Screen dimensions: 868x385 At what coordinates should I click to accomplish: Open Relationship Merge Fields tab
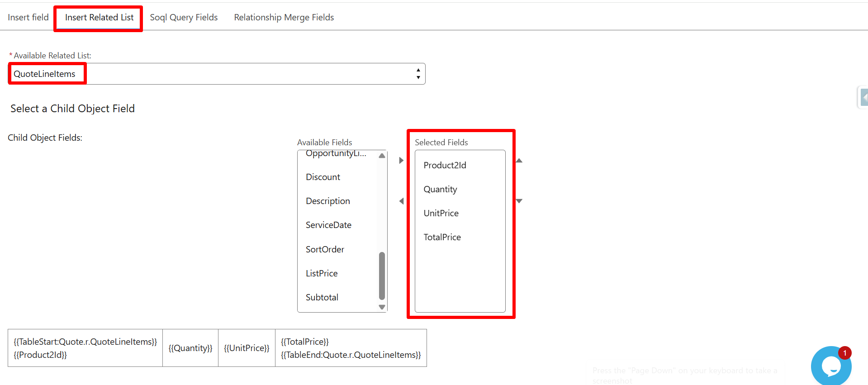click(x=284, y=17)
